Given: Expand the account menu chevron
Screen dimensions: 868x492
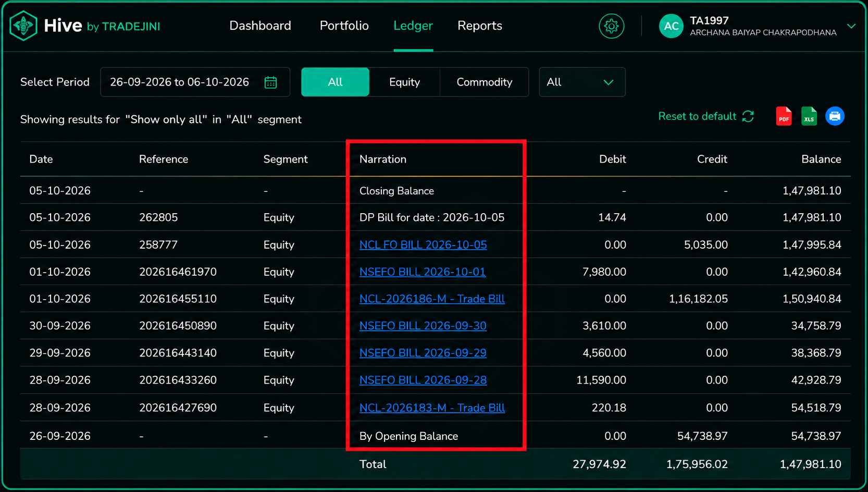Looking at the screenshot, I should coord(851,26).
